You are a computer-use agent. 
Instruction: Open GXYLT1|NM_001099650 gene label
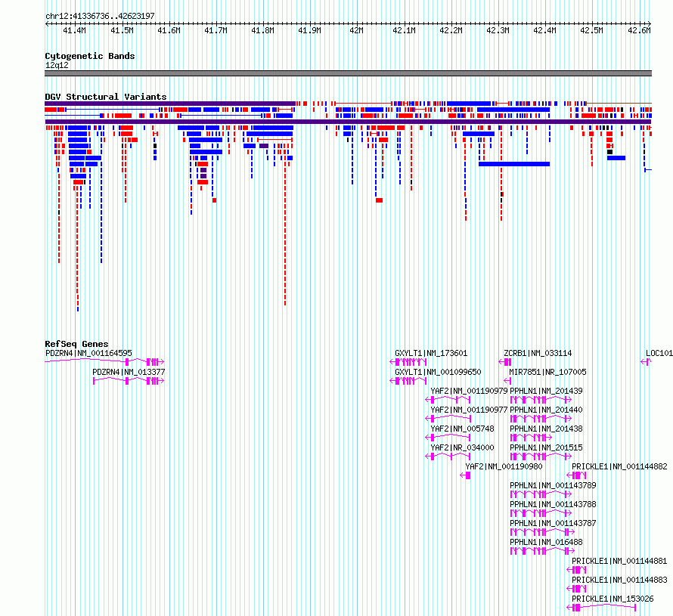click(x=438, y=372)
